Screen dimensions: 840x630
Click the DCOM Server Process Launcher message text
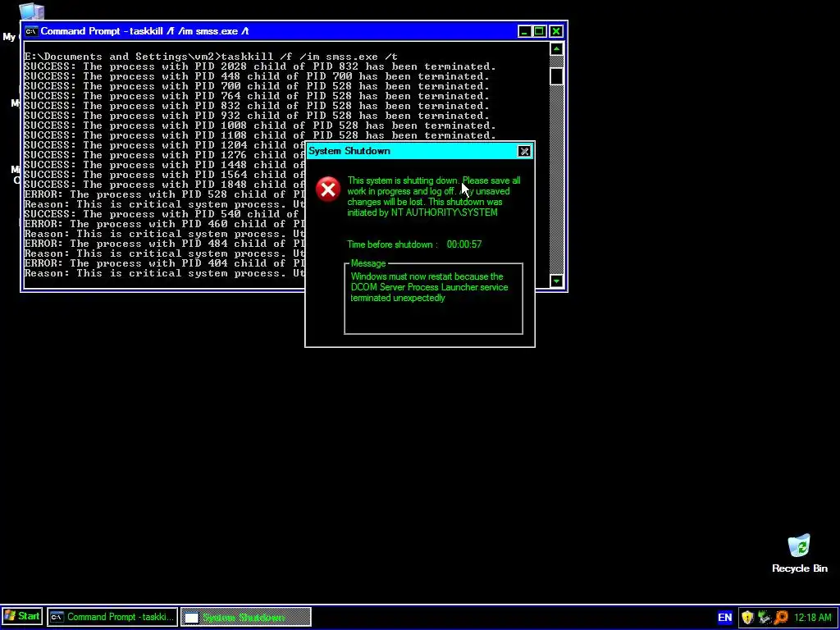(x=429, y=287)
